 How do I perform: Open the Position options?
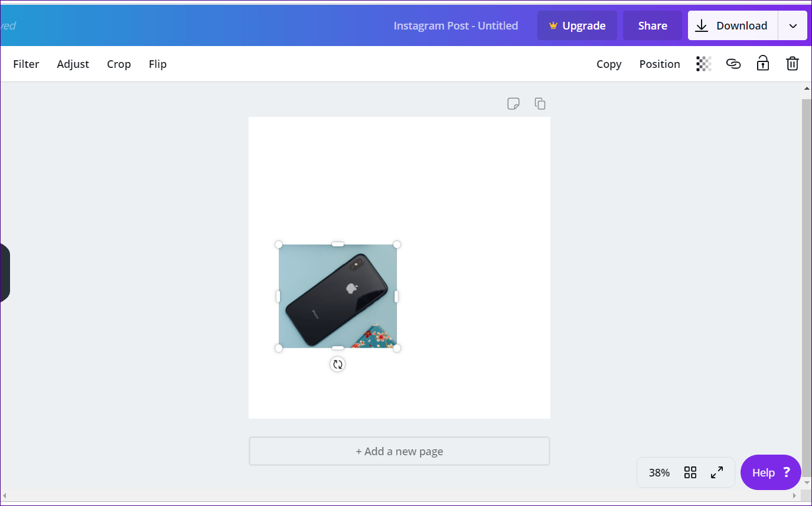click(660, 64)
